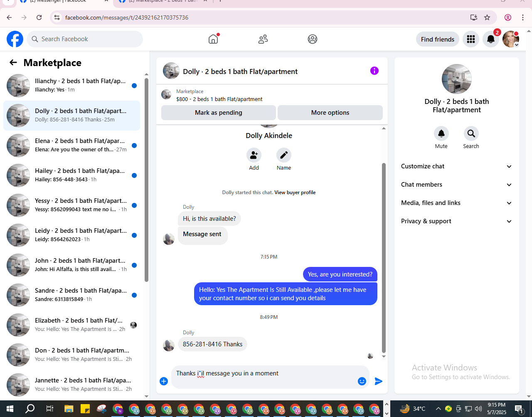532x417 pixels.
Task: Expand the Customize chat section
Action: 456,166
